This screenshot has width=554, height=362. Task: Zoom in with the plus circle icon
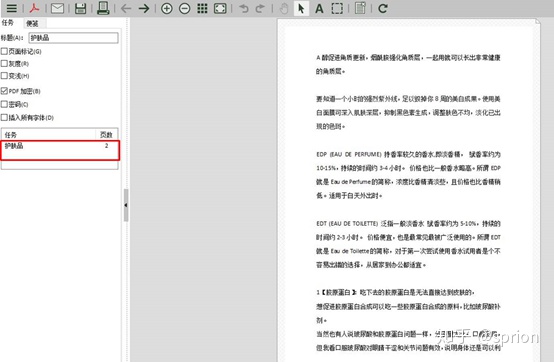click(x=167, y=8)
